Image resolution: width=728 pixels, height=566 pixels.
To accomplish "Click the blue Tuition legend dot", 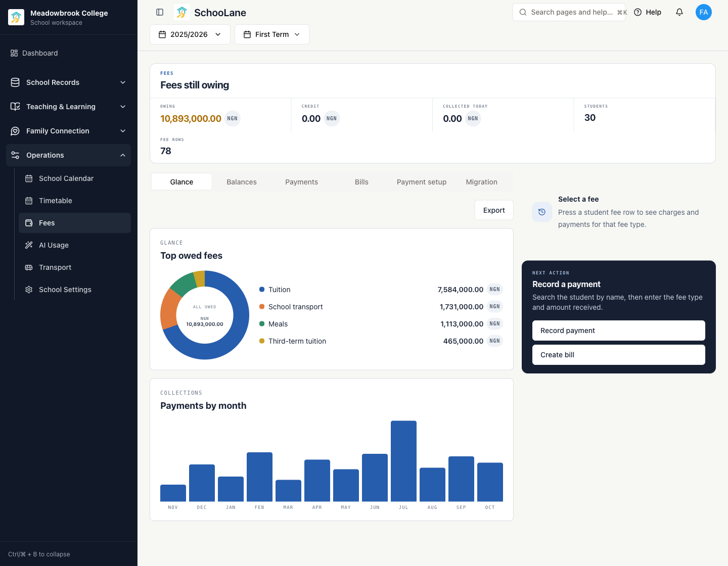I will point(262,290).
